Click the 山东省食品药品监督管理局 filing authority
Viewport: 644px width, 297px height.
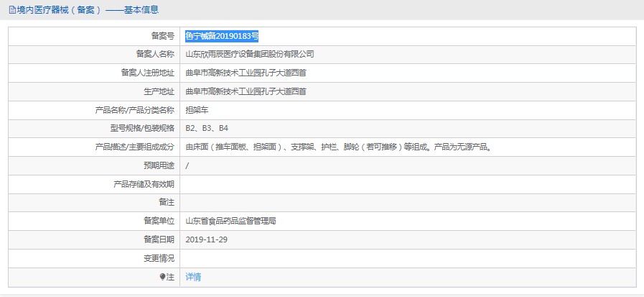[x=230, y=221]
